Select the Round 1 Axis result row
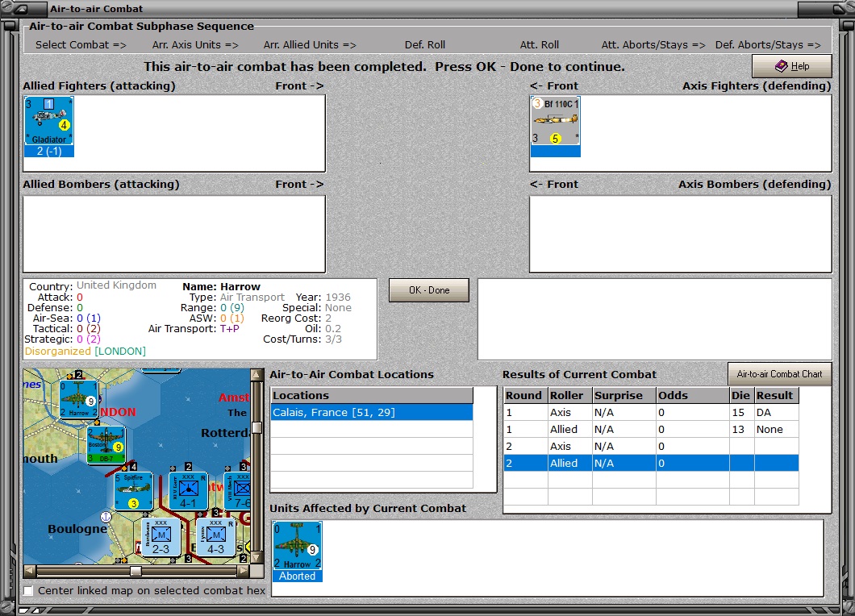855x616 pixels. [651, 413]
